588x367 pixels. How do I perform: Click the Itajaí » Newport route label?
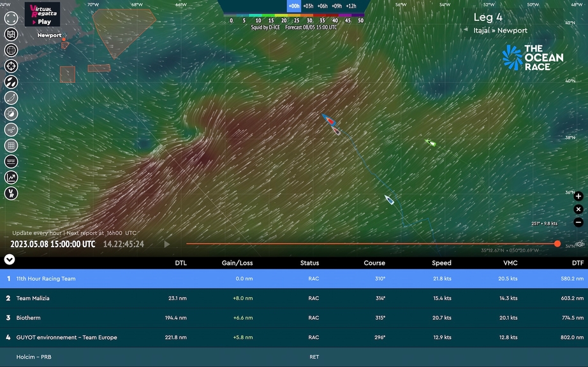coord(500,31)
